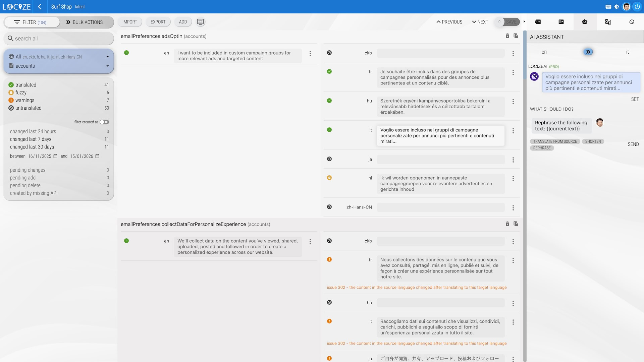Click inside the 'search all' field

click(x=59, y=38)
